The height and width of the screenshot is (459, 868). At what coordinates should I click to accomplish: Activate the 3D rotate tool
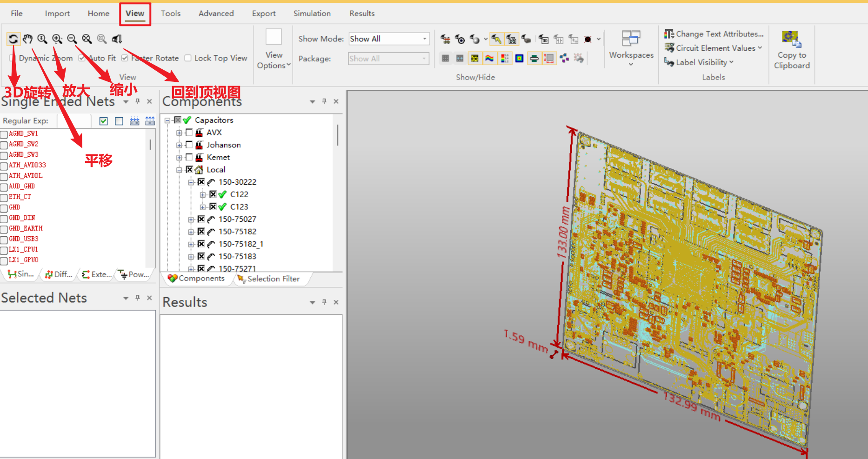[13, 39]
